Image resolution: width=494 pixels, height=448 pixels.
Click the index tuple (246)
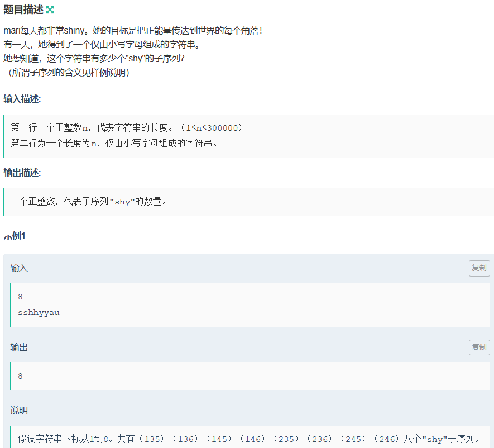387,439
